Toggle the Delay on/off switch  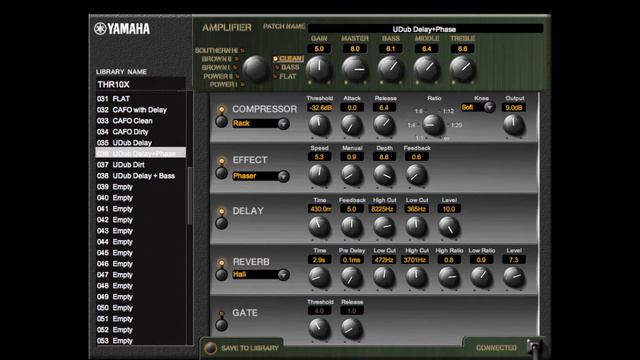coord(222,223)
